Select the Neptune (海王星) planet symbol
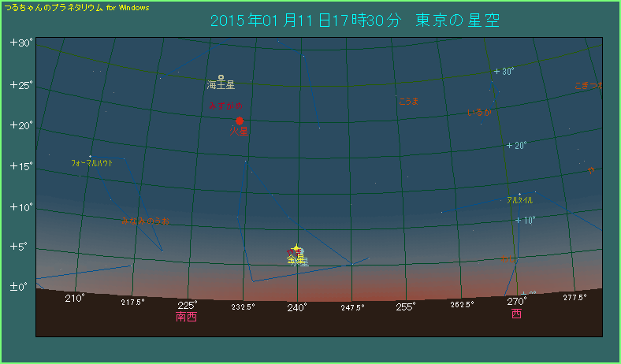The height and width of the screenshot is (364, 621). tap(221, 76)
